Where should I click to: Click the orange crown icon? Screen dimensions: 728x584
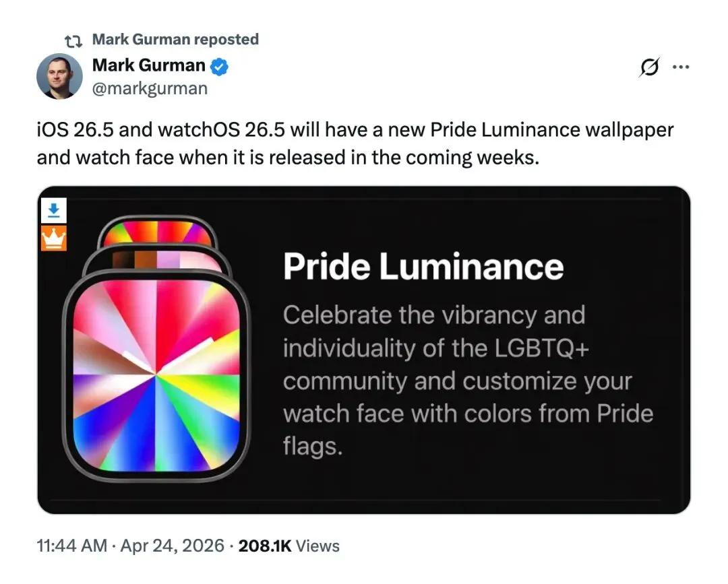coord(54,238)
